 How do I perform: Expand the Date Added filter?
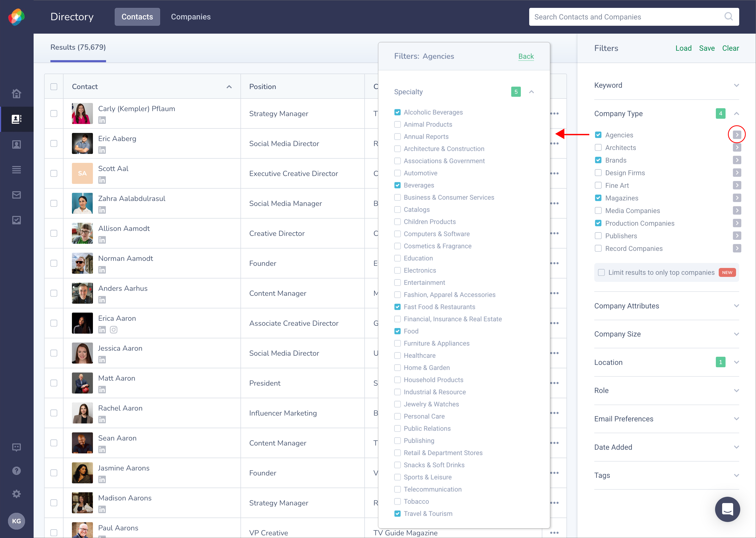click(736, 447)
